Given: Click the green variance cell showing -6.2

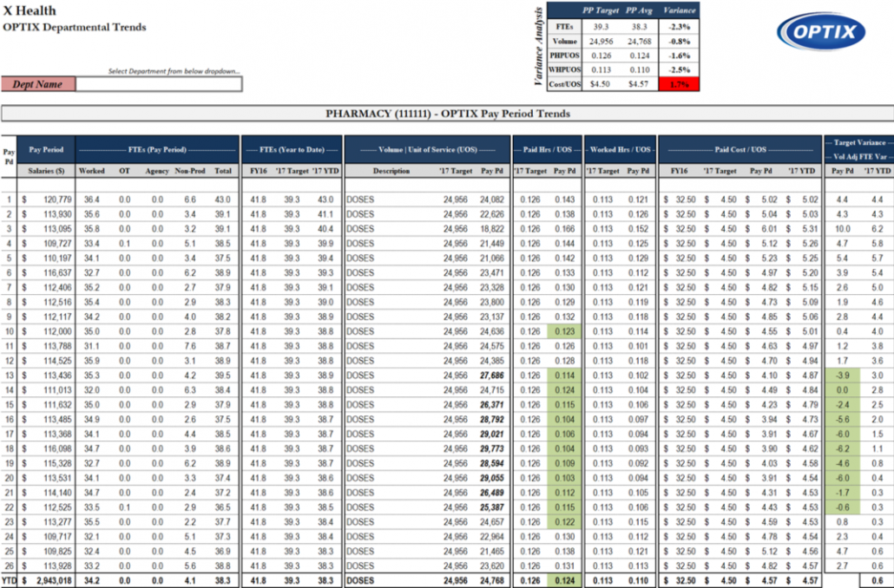Looking at the screenshot, I should coord(841,448).
